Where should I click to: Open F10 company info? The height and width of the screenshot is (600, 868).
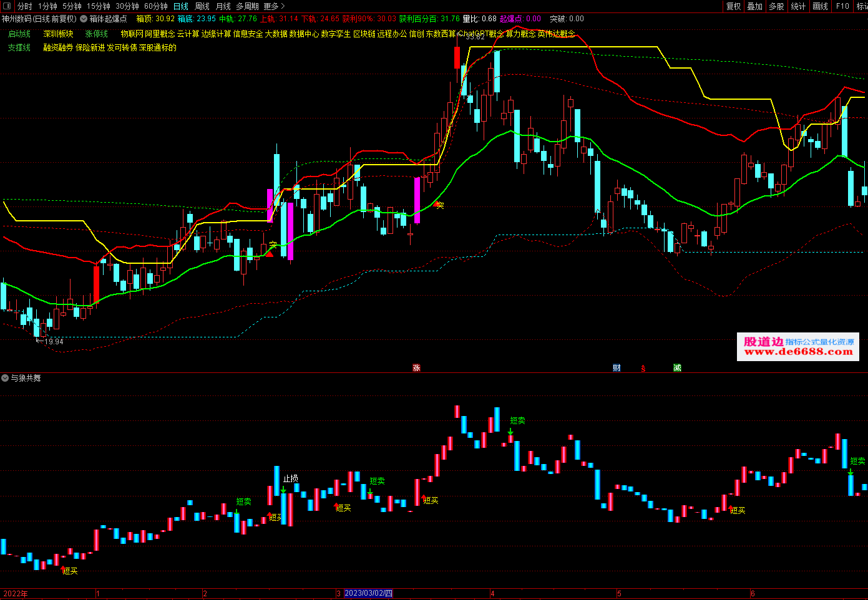tap(843, 6)
